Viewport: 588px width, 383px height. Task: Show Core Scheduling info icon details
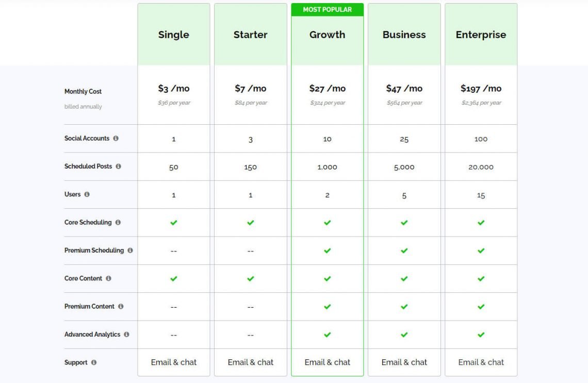118,223
